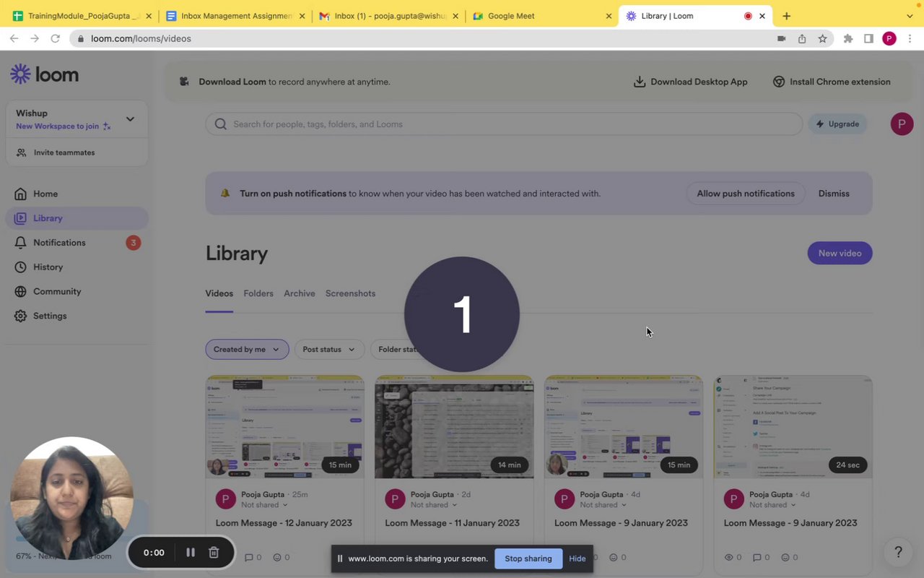
Task: Open 11 January 2023 video thumbnail
Action: [454, 427]
